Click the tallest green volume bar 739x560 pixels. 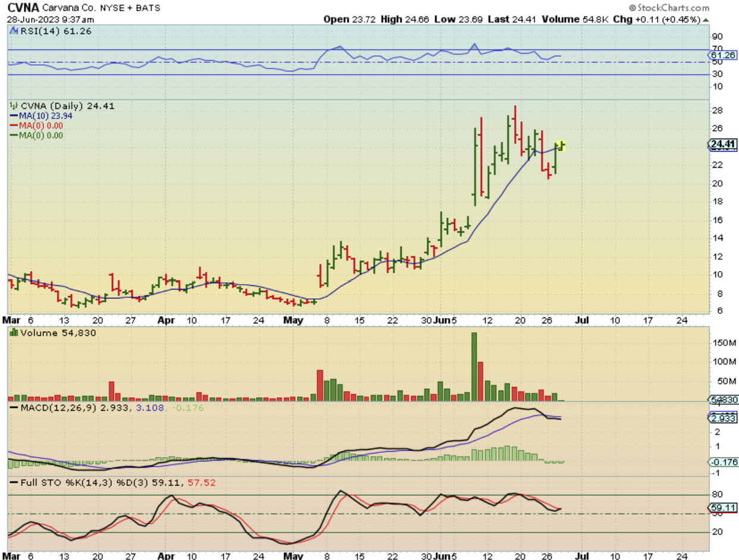pos(474,367)
